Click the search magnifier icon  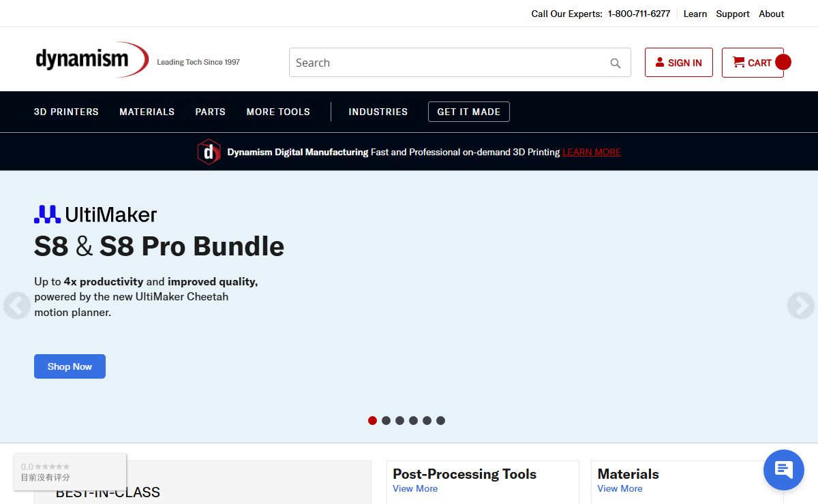(616, 63)
